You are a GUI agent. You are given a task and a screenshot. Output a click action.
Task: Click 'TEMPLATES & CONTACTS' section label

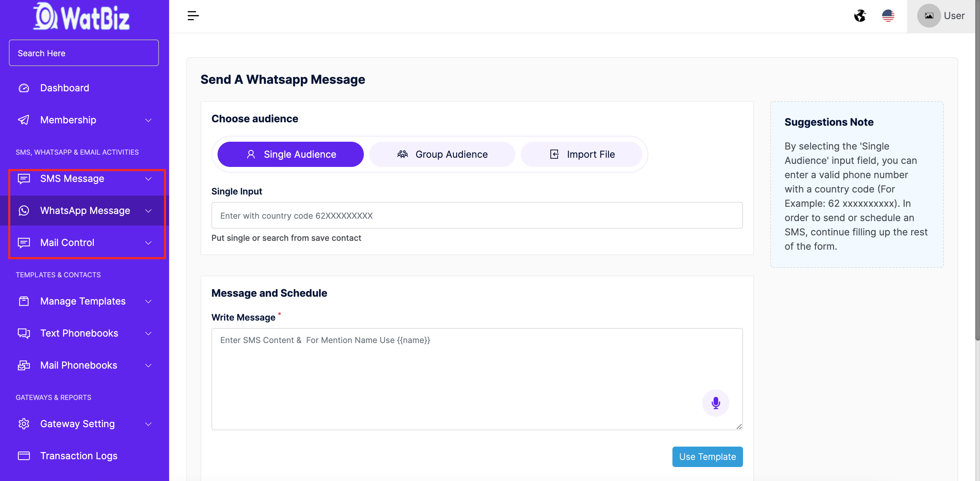[58, 275]
